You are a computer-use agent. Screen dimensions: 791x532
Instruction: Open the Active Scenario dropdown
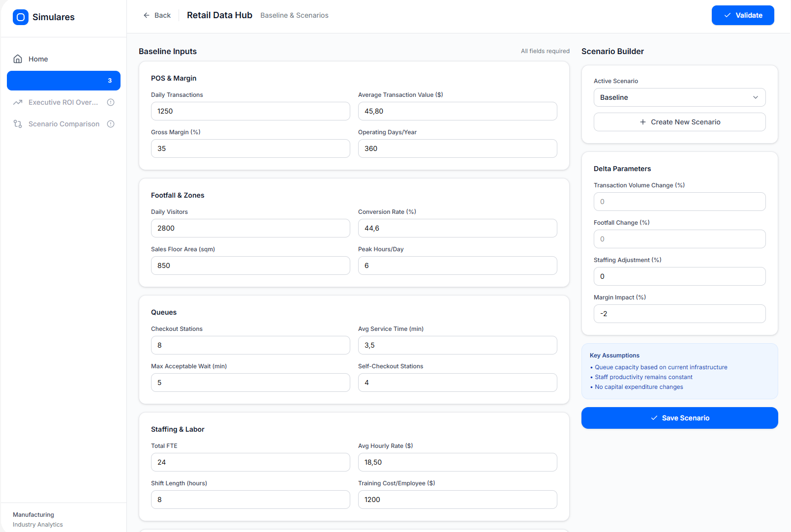tap(679, 97)
